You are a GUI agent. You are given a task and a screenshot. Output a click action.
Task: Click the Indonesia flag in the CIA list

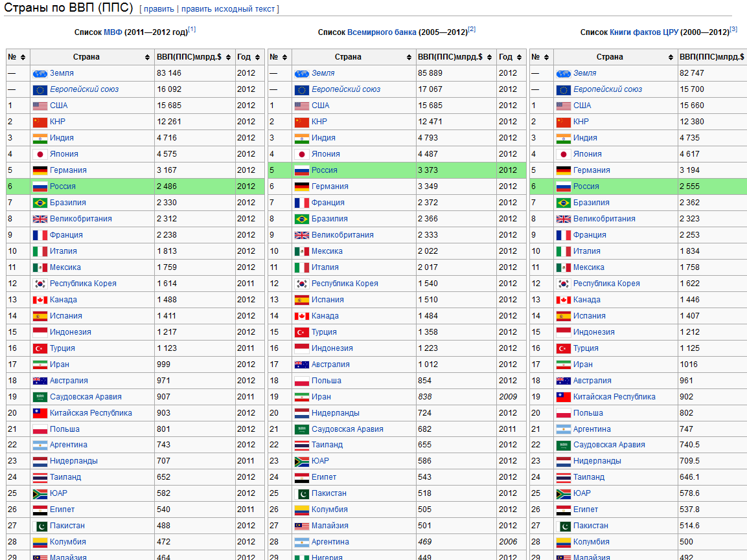(x=563, y=332)
